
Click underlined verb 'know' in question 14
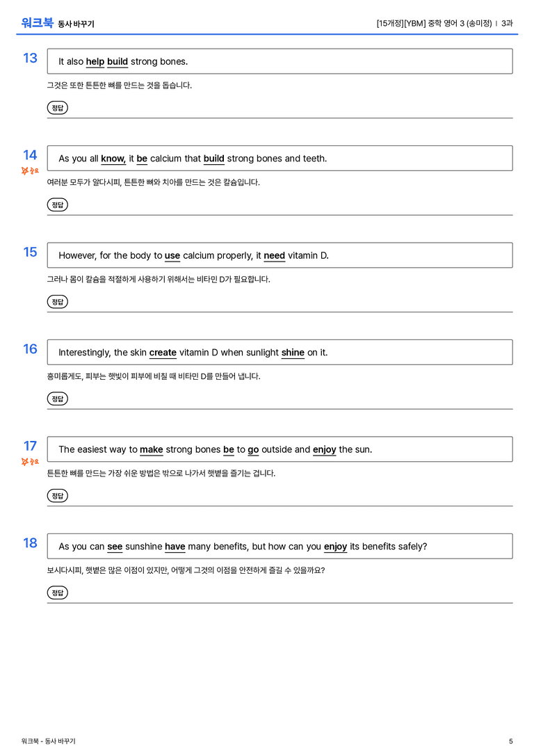click(113, 159)
